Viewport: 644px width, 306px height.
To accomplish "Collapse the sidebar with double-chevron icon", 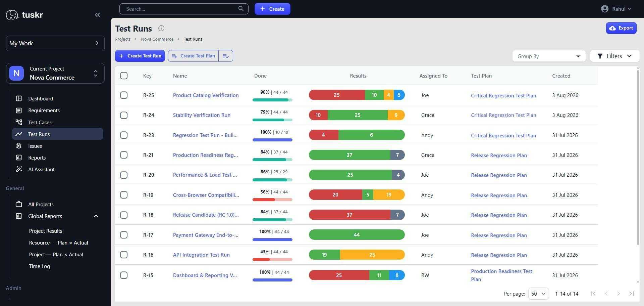I will pos(97,15).
